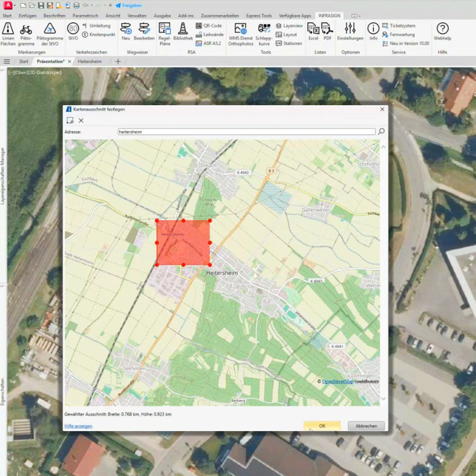
Task: Click the address search magnifier icon
Action: pos(381,132)
